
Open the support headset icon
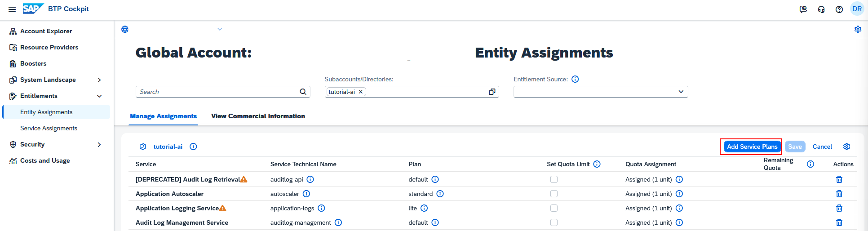tap(821, 9)
